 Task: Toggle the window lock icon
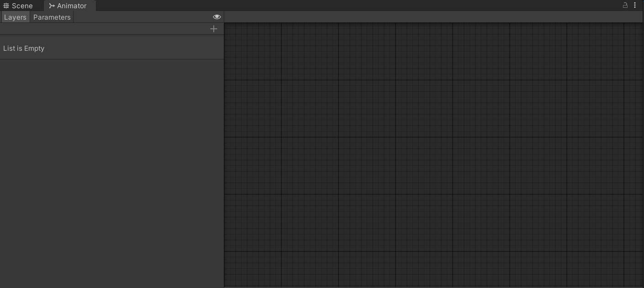coord(625,5)
